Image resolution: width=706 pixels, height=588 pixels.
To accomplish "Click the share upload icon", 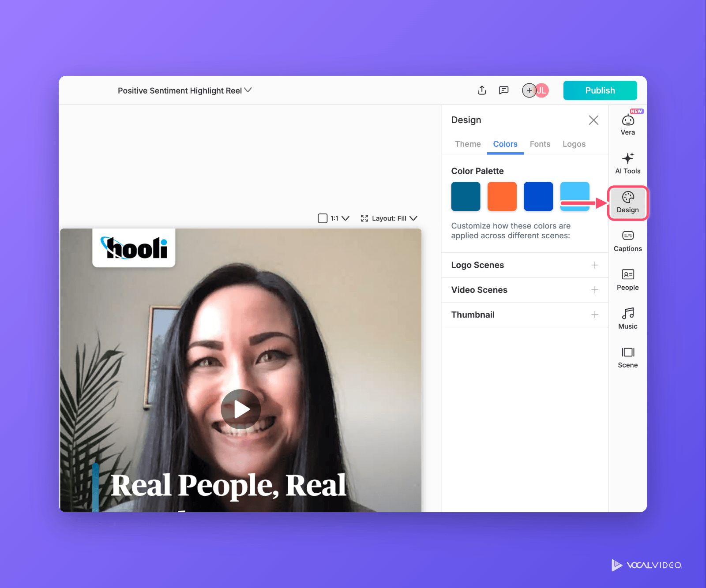I will click(482, 90).
